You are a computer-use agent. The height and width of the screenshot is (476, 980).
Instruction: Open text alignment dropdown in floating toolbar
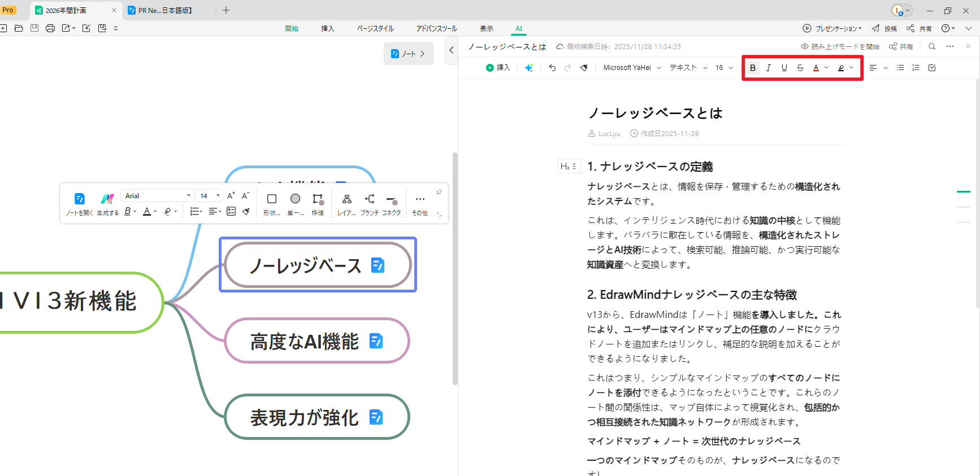[x=215, y=212]
